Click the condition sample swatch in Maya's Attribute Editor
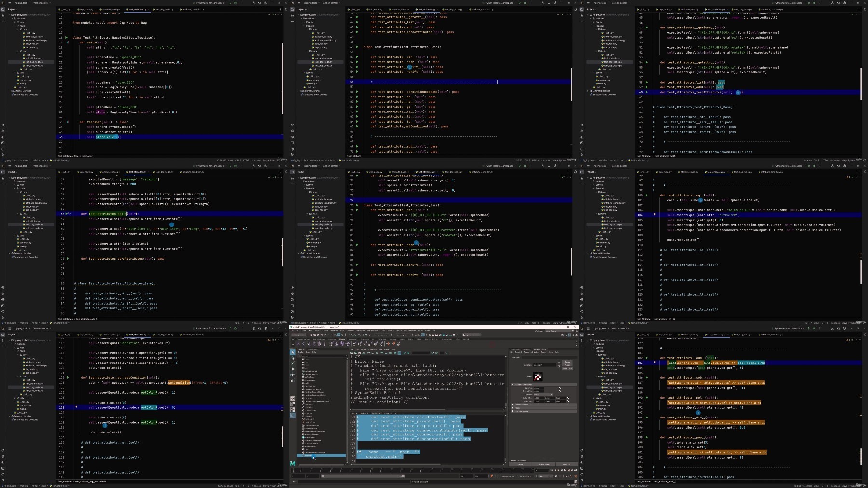The width and height of the screenshot is (868, 488). pos(538,376)
